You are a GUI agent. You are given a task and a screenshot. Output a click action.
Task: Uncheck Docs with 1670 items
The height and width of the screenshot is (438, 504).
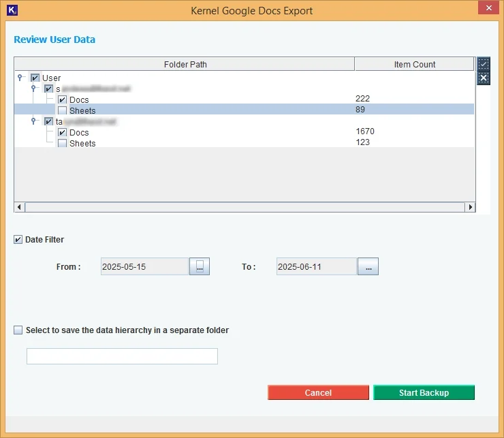[63, 133]
